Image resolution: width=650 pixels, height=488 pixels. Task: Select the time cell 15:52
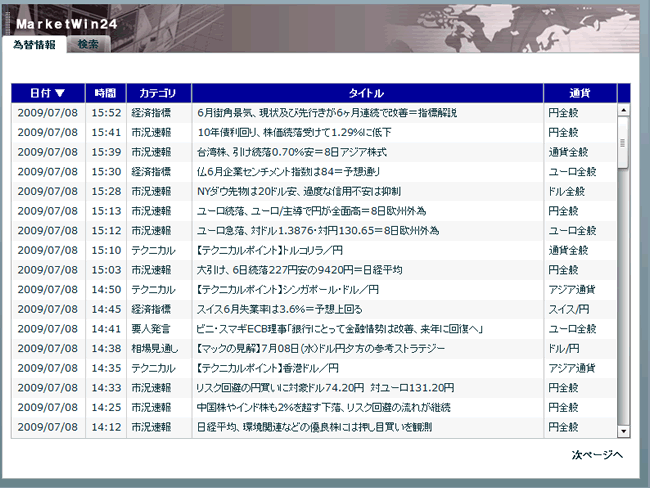coord(106,113)
